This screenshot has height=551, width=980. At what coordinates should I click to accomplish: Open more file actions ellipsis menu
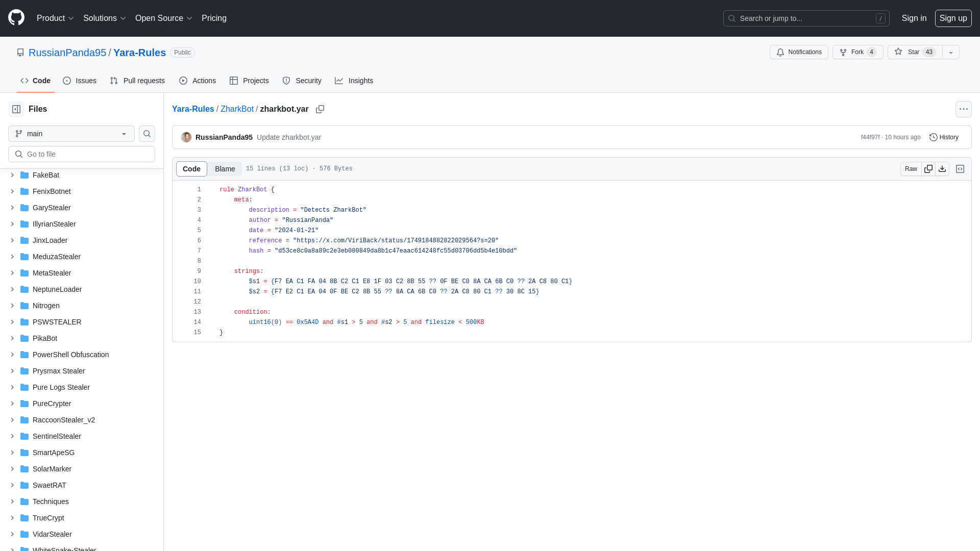964,109
